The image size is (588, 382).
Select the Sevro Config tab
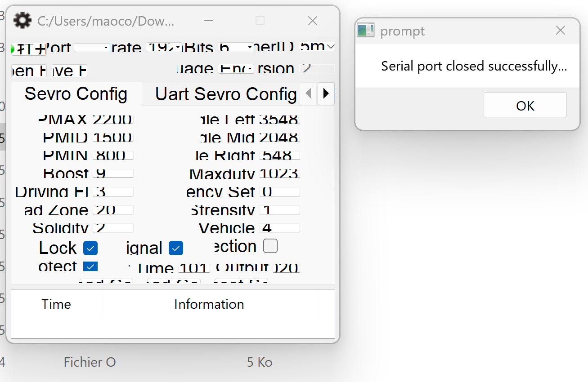(76, 94)
